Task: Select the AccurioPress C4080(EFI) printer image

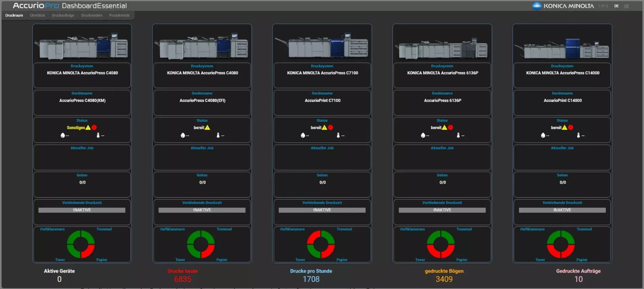Action: [x=202, y=46]
